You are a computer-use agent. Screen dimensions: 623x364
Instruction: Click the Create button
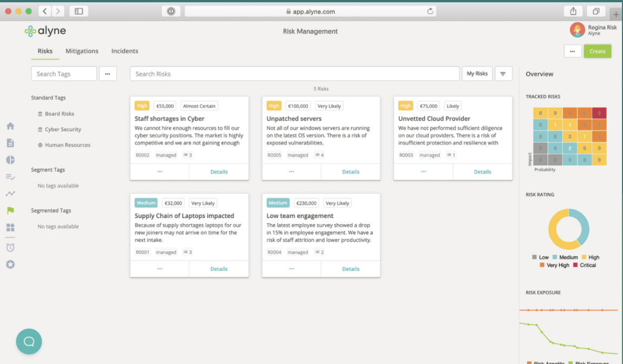(598, 51)
